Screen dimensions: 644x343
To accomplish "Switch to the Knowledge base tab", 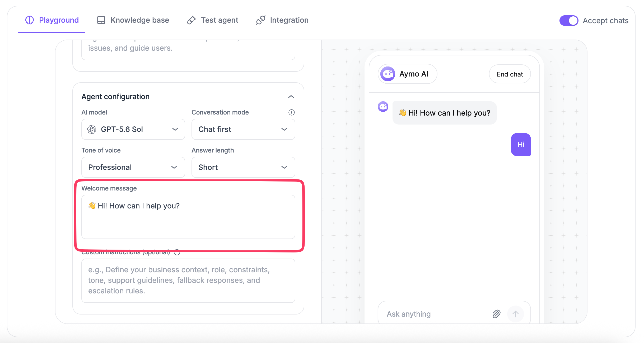I will coord(133,20).
